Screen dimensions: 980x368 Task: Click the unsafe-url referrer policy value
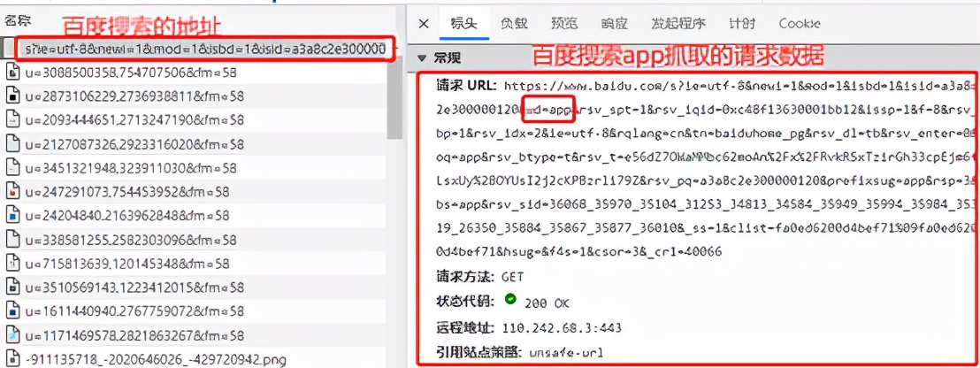(x=566, y=353)
